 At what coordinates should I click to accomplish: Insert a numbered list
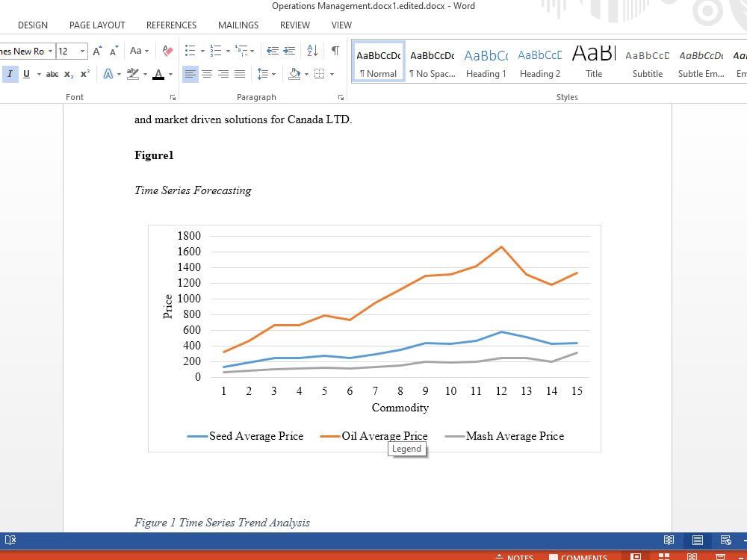216,51
